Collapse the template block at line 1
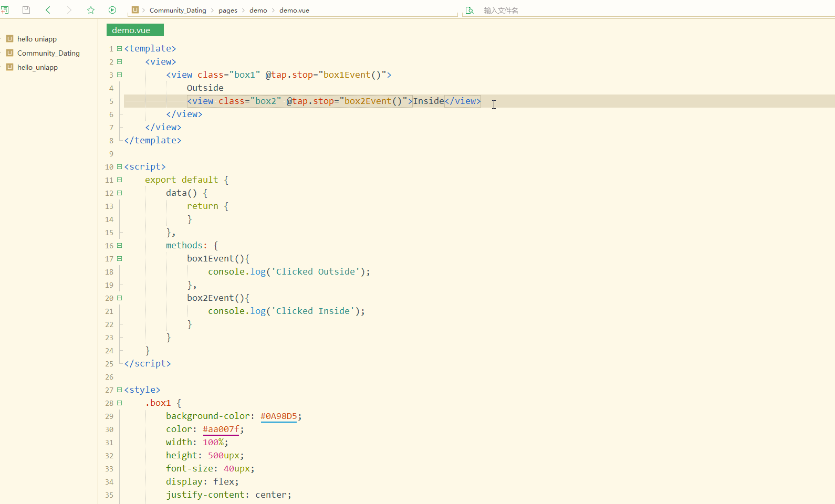Image resolution: width=835 pixels, height=504 pixels. click(x=119, y=48)
